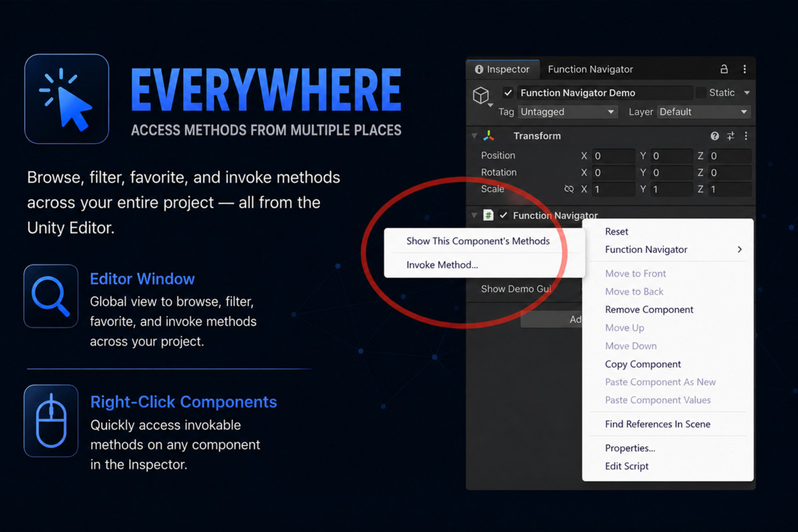Select Show This Component's Methods

click(478, 241)
